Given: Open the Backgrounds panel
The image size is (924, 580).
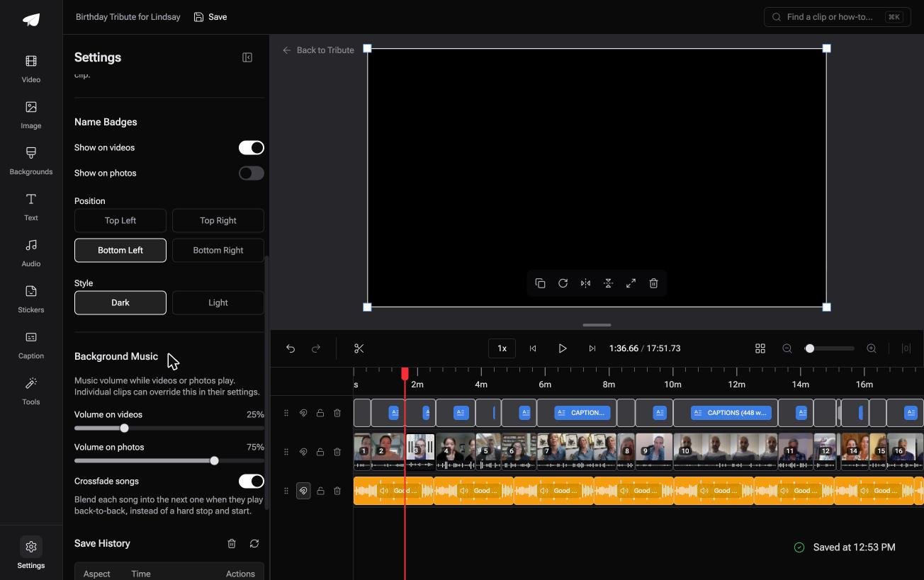Looking at the screenshot, I should [x=31, y=161].
